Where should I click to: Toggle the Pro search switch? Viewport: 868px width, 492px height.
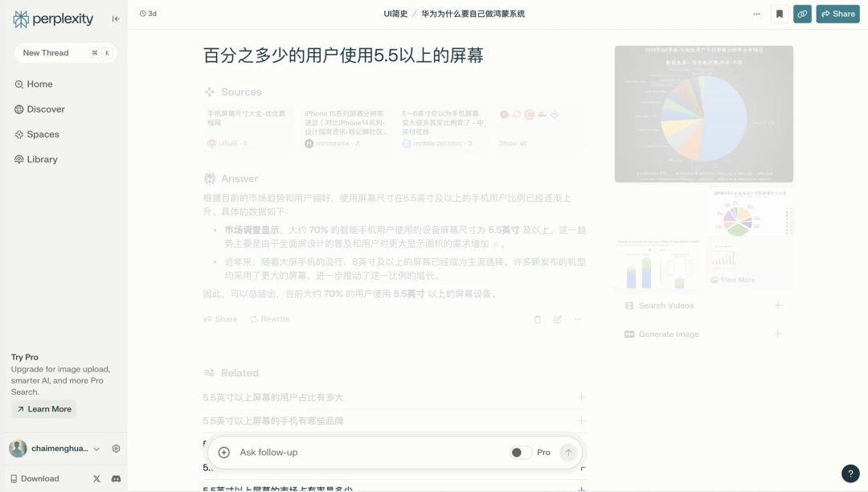click(x=520, y=453)
